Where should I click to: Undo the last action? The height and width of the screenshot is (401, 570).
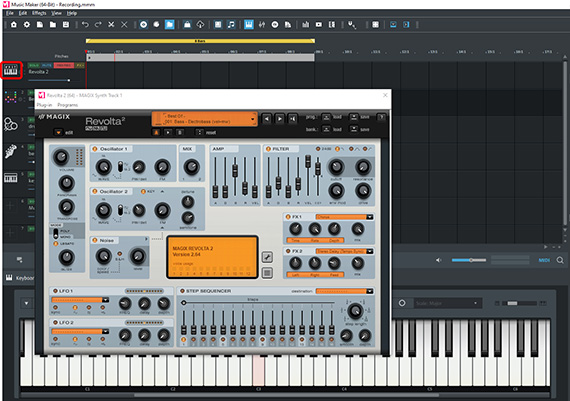[x=85, y=25]
